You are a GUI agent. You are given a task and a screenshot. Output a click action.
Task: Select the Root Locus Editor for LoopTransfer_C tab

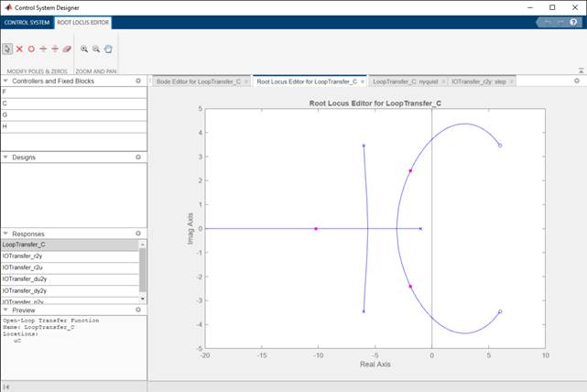coord(307,82)
